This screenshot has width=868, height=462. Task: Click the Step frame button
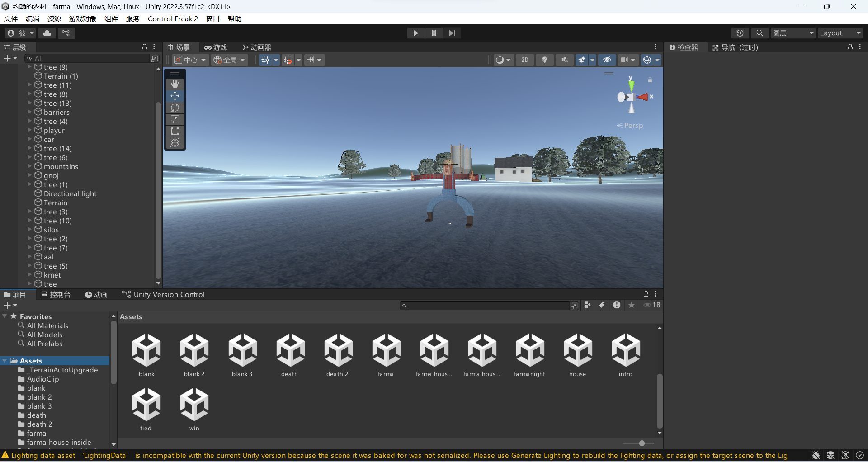pos(452,33)
